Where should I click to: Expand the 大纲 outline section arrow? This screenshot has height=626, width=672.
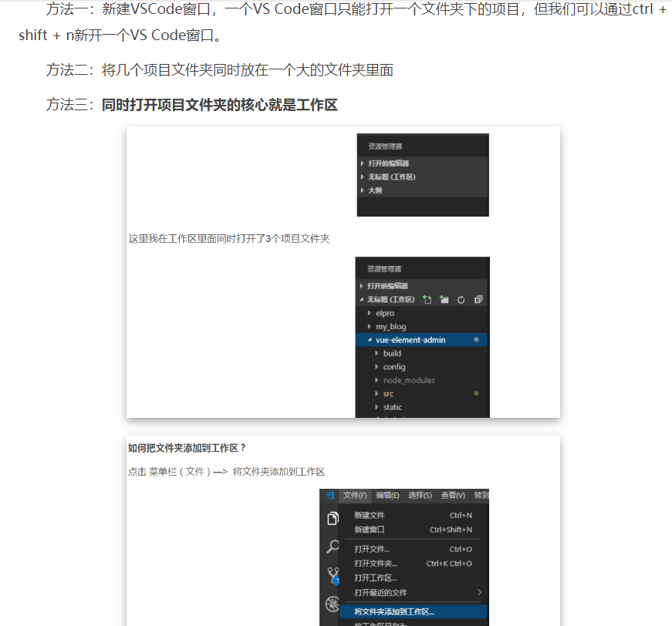(x=362, y=190)
